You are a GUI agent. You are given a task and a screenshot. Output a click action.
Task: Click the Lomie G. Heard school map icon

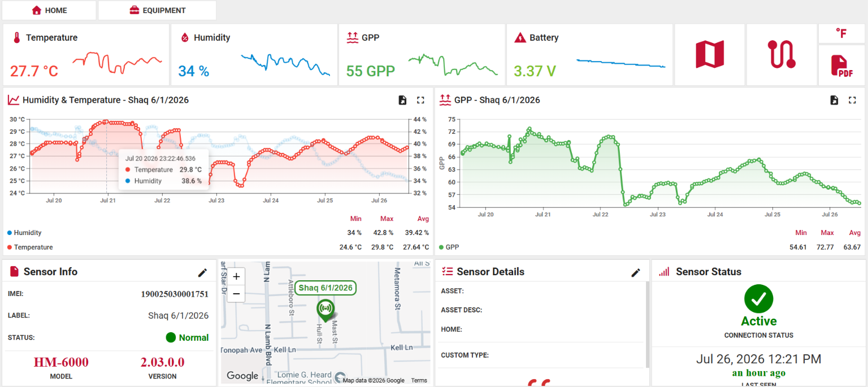click(340, 377)
